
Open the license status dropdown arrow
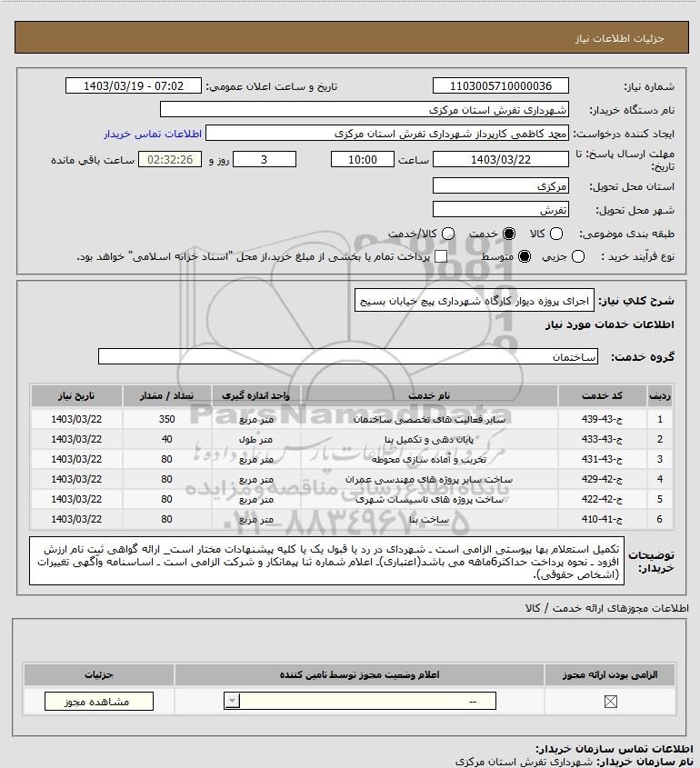click(232, 701)
